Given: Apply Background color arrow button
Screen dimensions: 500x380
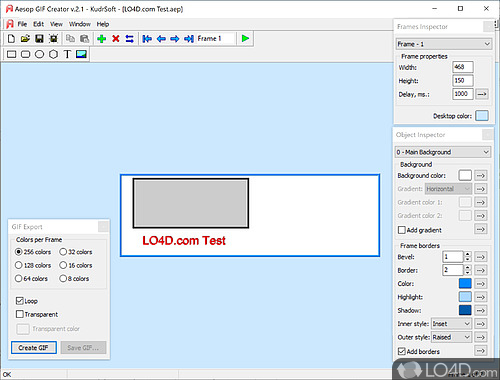Looking at the screenshot, I should point(481,175).
